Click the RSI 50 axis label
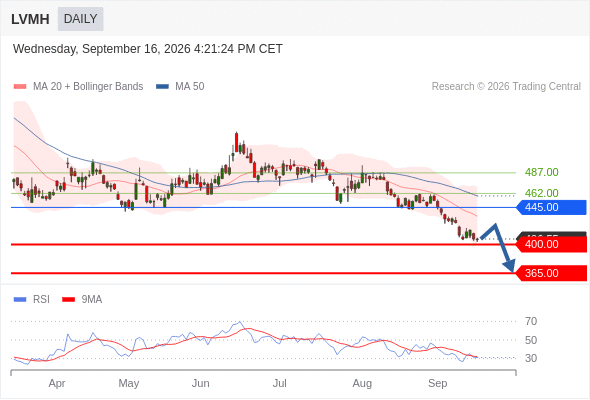Viewport: 590px width, 400px height. (x=531, y=340)
